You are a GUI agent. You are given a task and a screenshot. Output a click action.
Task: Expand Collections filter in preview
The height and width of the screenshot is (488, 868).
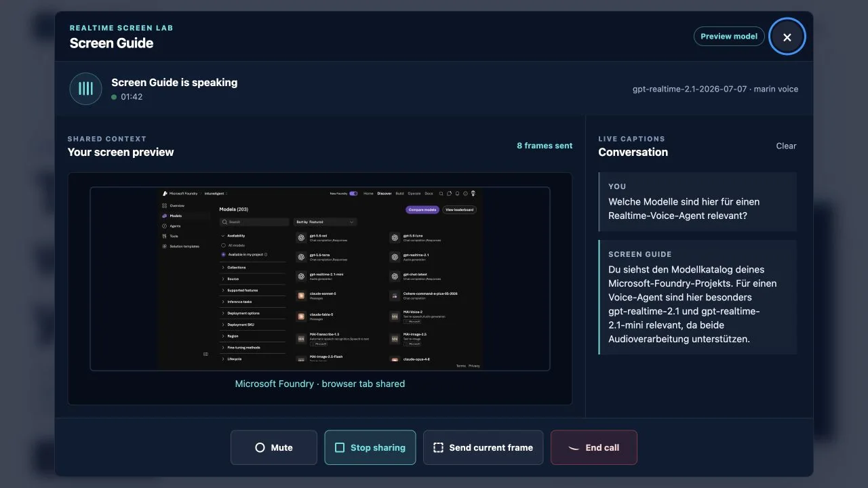tap(253, 268)
